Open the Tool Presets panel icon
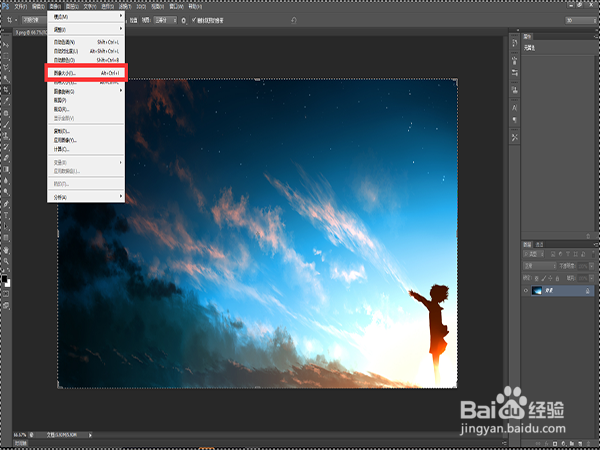This screenshot has width=600, height=450. (x=515, y=137)
